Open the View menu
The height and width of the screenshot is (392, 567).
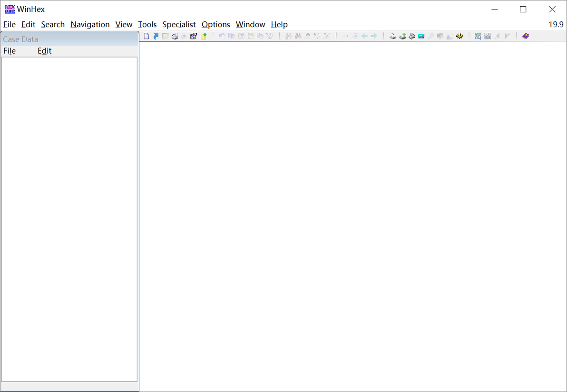(x=124, y=25)
